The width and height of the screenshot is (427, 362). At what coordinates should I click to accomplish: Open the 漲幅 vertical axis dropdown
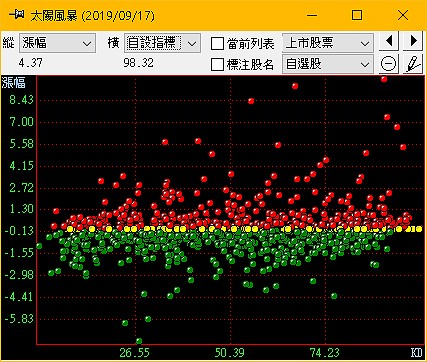57,43
